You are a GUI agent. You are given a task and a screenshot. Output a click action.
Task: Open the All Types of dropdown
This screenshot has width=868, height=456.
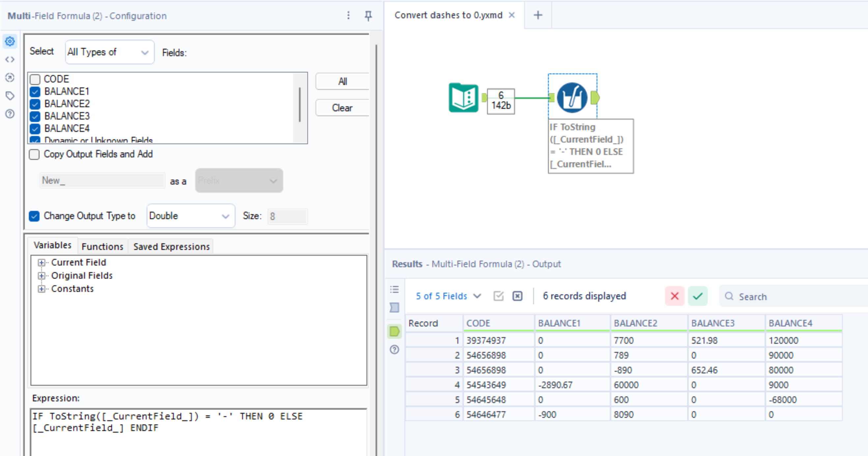pyautogui.click(x=109, y=52)
